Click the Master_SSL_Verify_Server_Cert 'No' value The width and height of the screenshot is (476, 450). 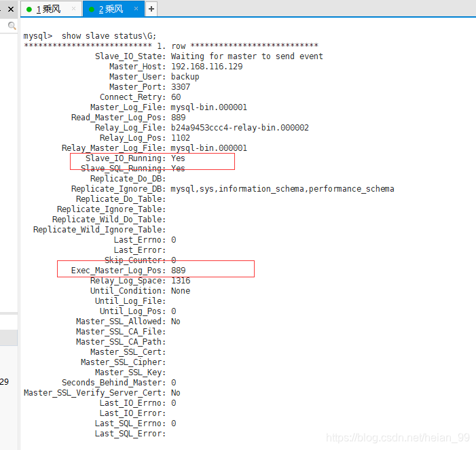(x=175, y=393)
